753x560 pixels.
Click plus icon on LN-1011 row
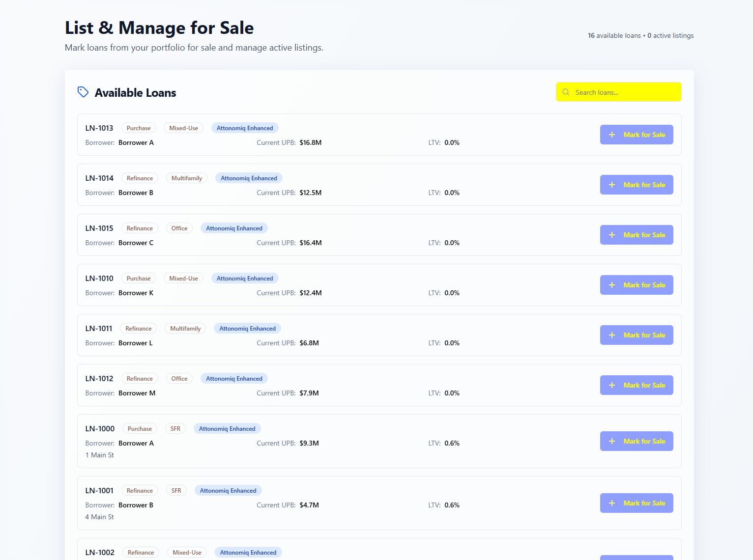coord(612,335)
